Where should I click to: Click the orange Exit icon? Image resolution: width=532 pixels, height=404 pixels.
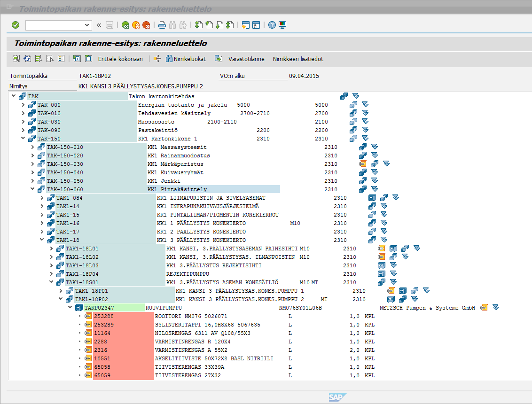point(136,25)
